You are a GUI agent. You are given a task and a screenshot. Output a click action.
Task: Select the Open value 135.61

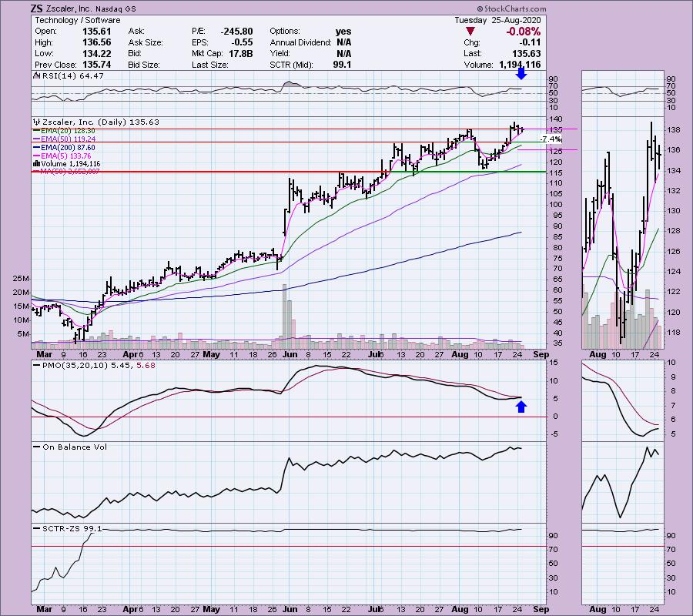point(97,32)
